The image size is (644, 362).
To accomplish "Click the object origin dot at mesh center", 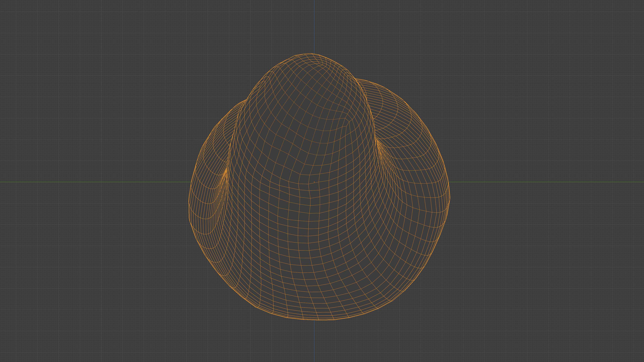I will 314,182.
